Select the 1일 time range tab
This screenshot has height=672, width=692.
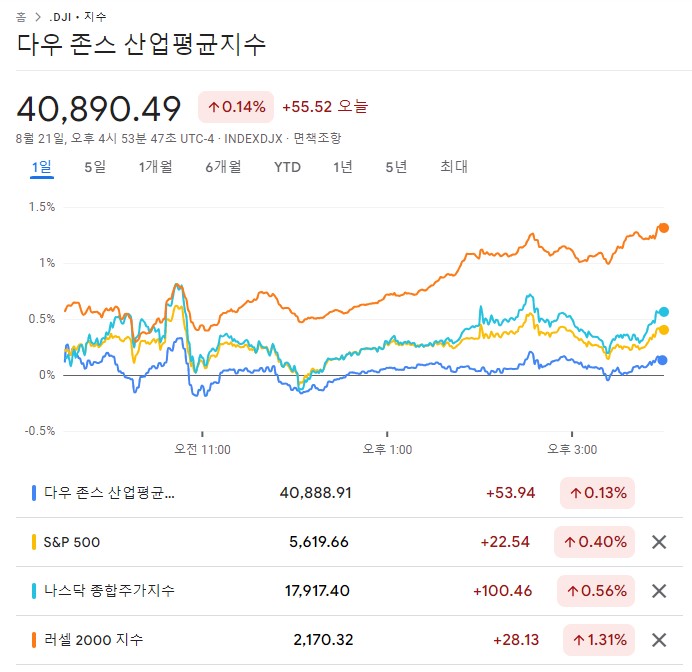point(41,167)
